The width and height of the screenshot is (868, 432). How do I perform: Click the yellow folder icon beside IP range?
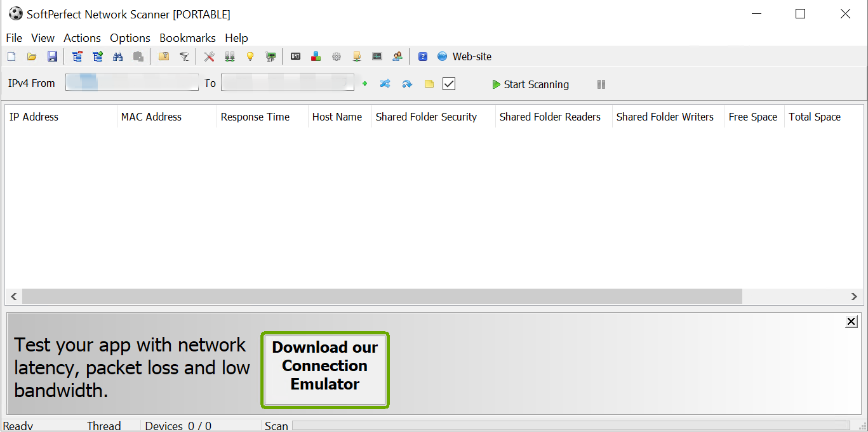(x=429, y=84)
